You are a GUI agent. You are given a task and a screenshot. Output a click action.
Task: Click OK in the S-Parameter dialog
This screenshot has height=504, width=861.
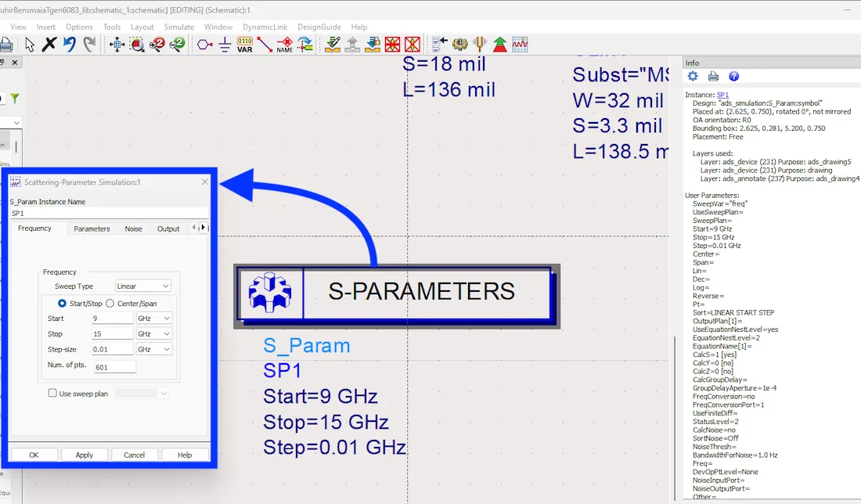(x=34, y=455)
